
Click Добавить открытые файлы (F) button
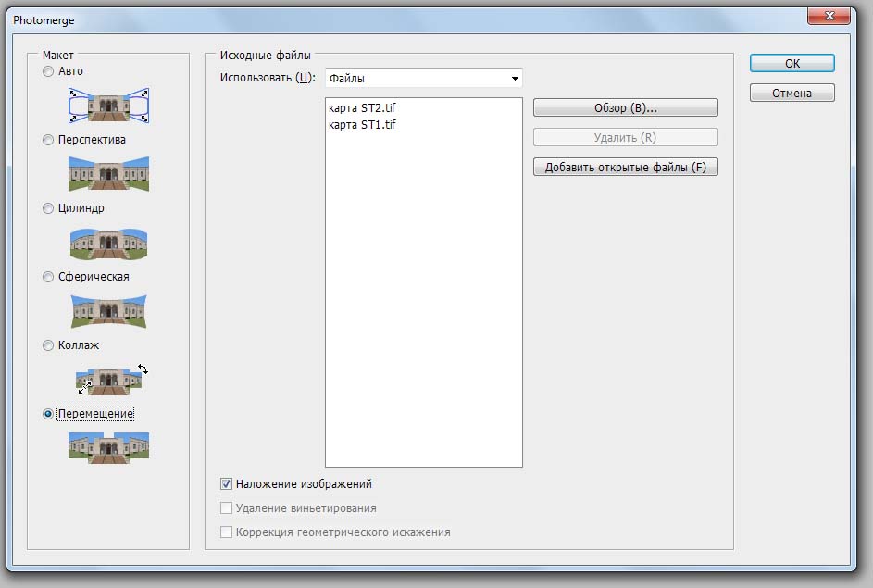625,167
